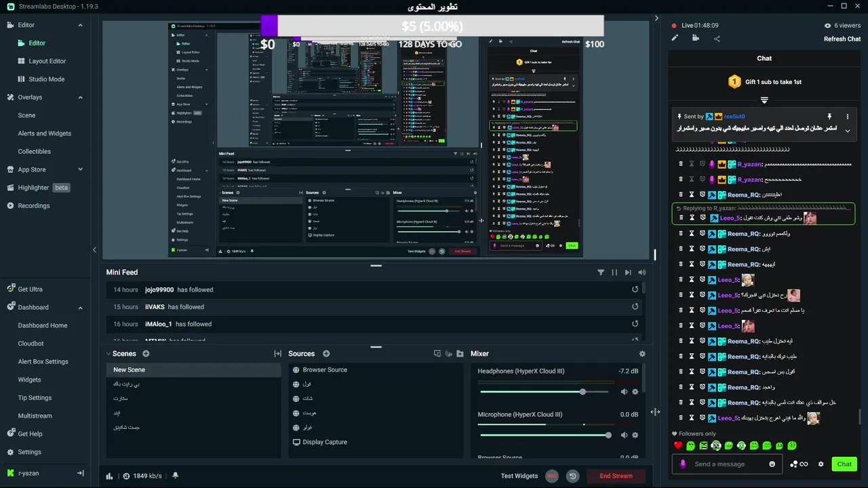
Task: Expand the App Store section chevron
Action: pos(80,169)
